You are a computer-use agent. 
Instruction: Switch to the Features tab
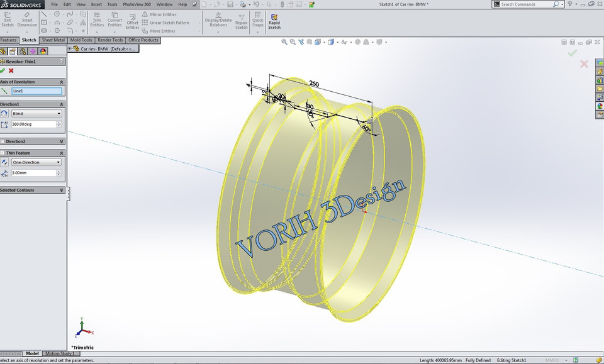click(x=9, y=40)
